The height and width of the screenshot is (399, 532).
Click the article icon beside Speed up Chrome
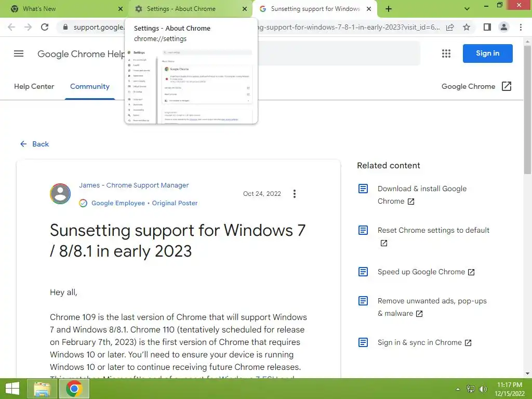(363, 272)
